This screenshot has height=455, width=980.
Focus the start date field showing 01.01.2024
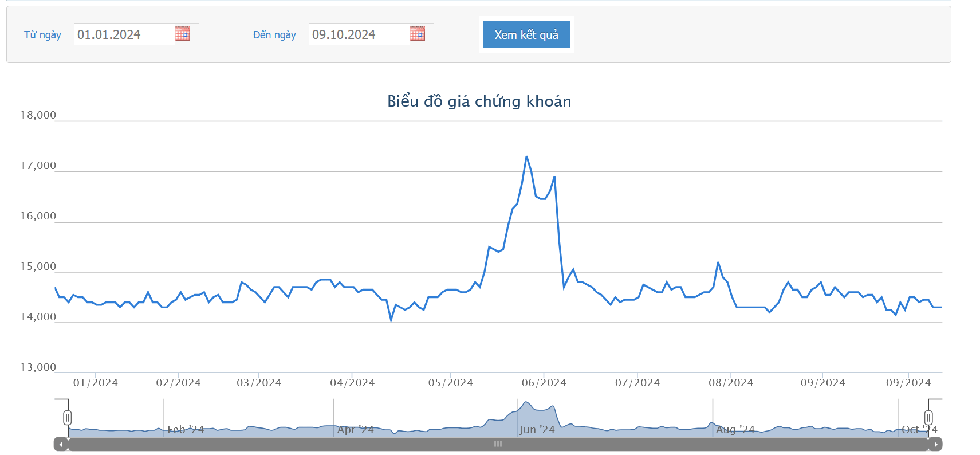[x=124, y=34]
